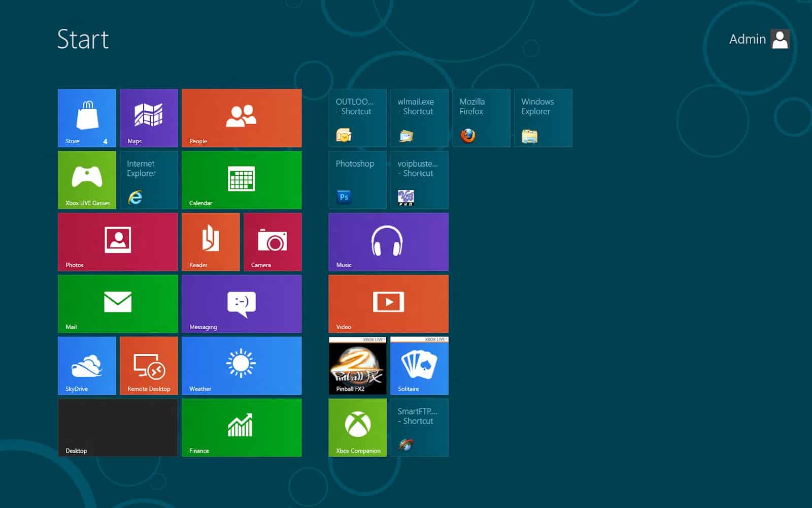Open the Photos tile

point(118,242)
